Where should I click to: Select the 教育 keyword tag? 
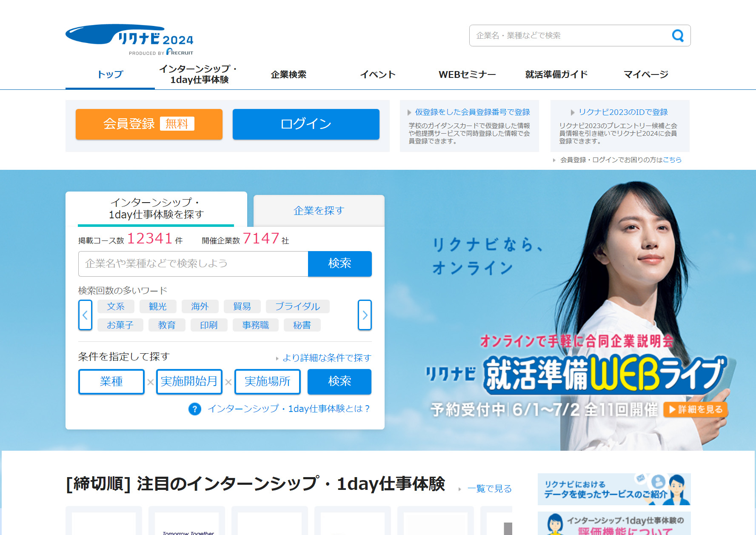[167, 325]
